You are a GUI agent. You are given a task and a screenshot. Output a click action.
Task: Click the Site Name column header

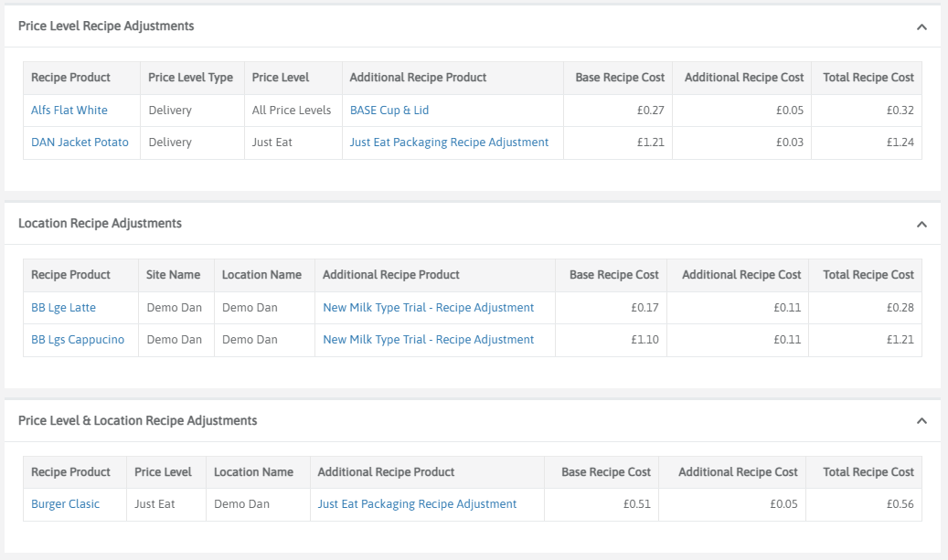(173, 275)
